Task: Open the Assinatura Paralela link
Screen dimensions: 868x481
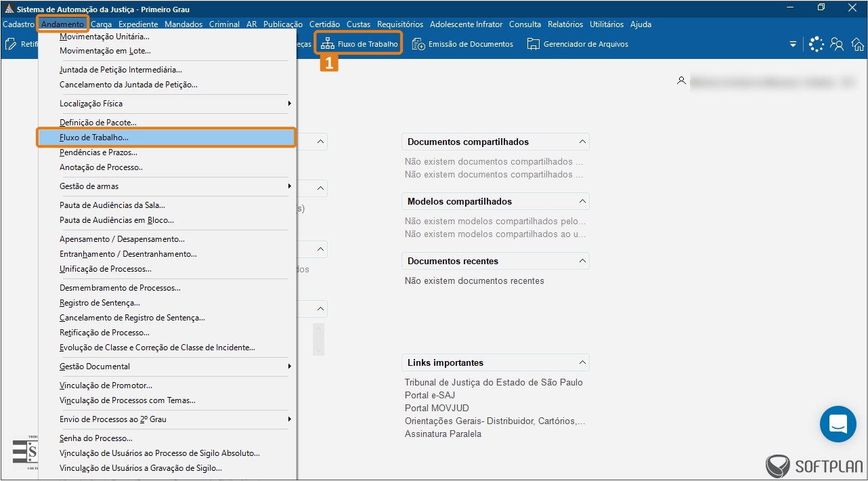Action: pyautogui.click(x=443, y=434)
